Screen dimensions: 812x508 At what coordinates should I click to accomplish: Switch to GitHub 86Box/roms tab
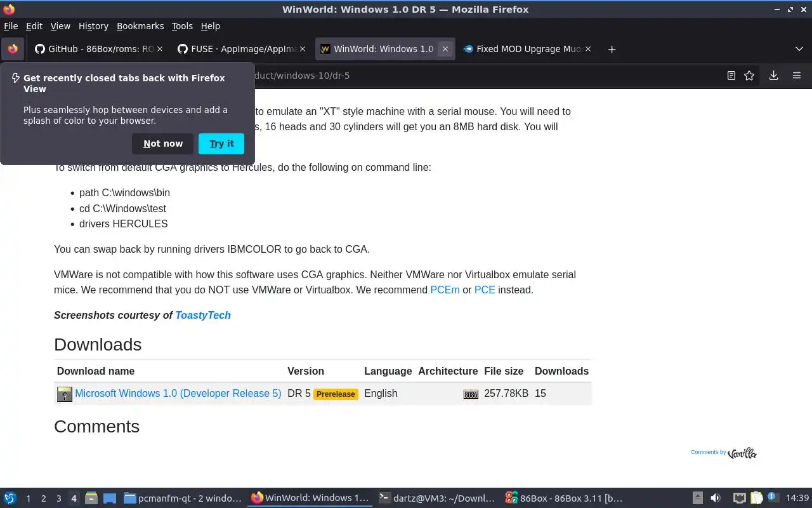tap(98, 49)
